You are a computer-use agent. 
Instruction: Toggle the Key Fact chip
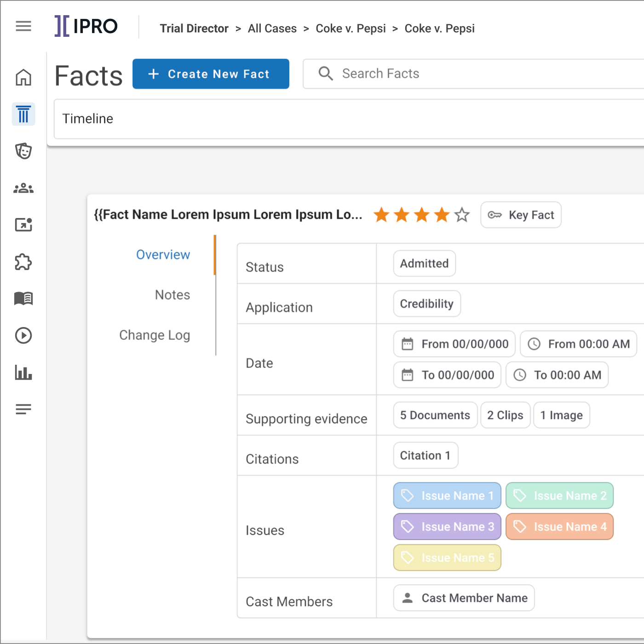[521, 215]
